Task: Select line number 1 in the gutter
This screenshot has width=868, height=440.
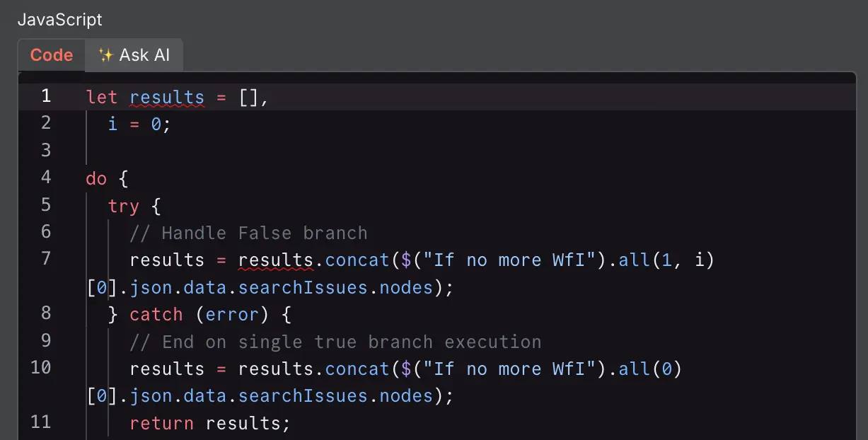Action: (45, 96)
